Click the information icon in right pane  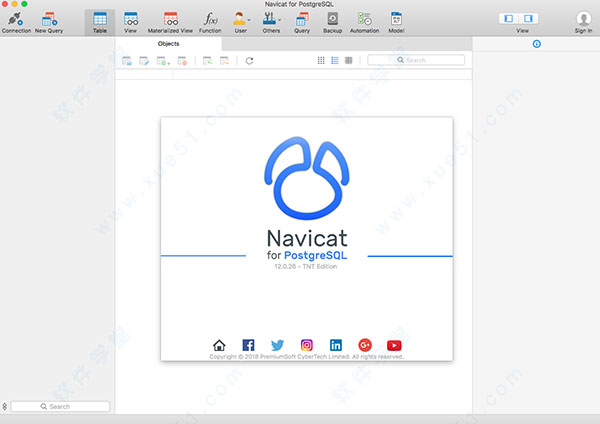coord(537,44)
